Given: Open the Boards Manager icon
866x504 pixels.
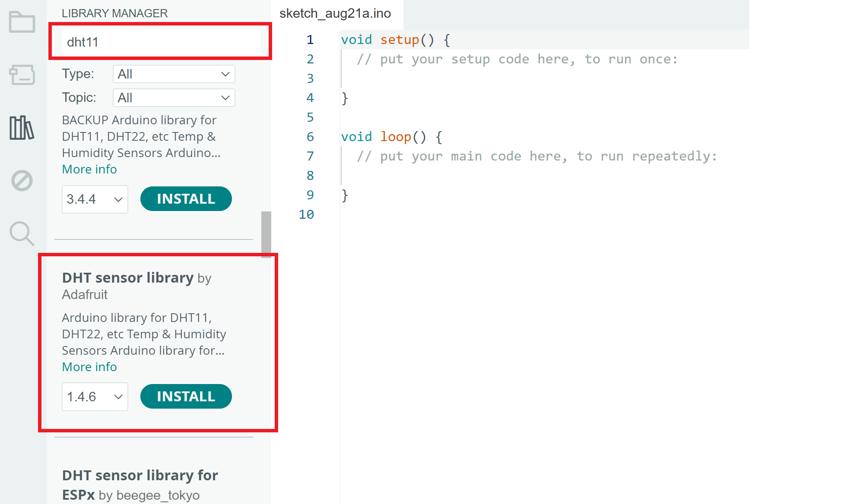Looking at the screenshot, I should [x=22, y=75].
